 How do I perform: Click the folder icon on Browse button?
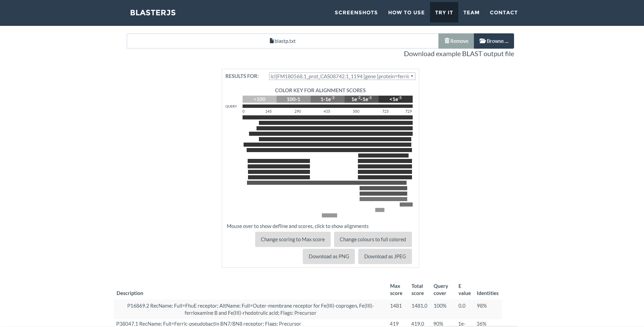[482, 41]
